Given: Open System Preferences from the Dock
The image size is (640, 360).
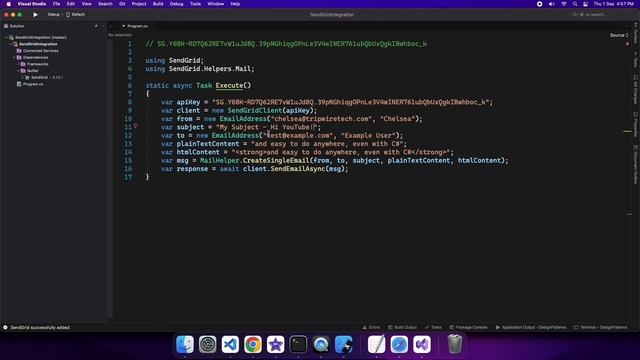Looking at the screenshot, I should 208,344.
